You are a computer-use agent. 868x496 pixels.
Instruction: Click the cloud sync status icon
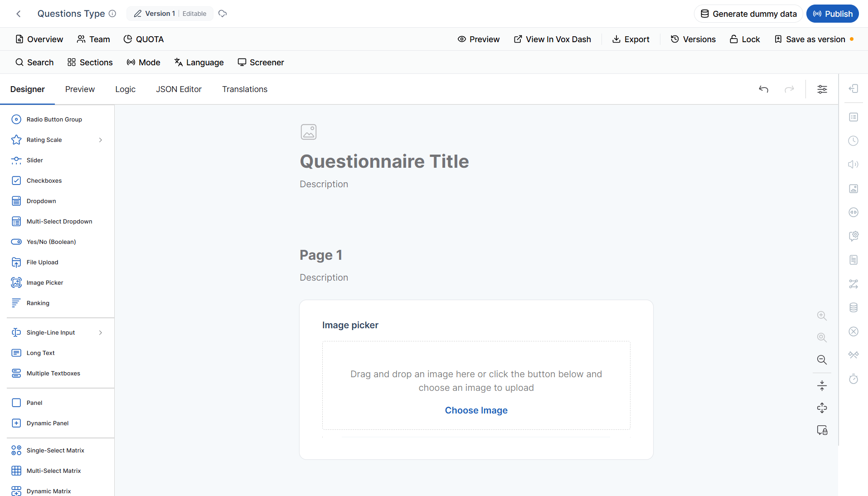(222, 14)
